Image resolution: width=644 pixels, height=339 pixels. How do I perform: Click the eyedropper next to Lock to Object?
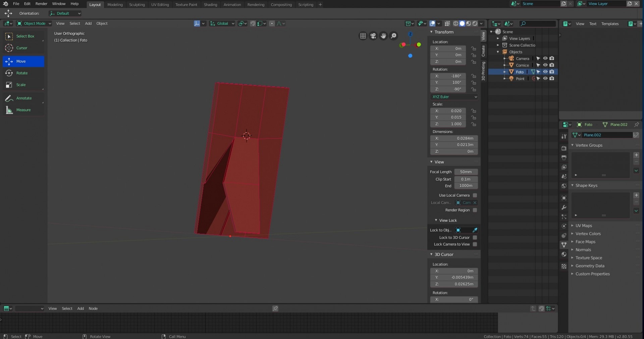tap(475, 230)
